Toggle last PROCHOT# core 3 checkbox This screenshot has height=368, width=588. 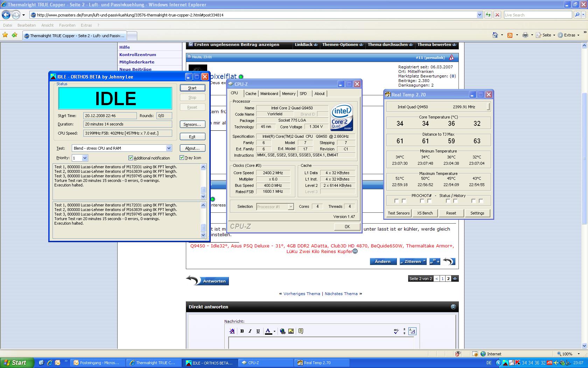(x=481, y=201)
